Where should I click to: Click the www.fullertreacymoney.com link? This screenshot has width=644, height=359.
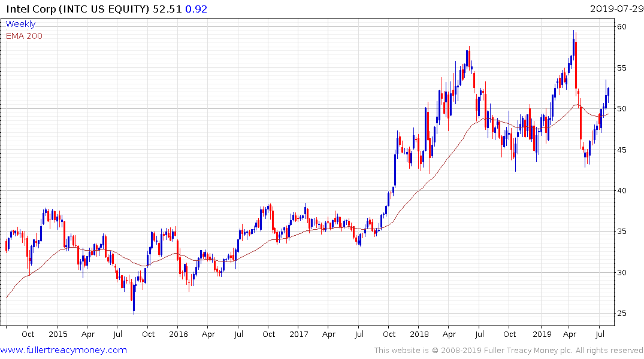point(64,350)
